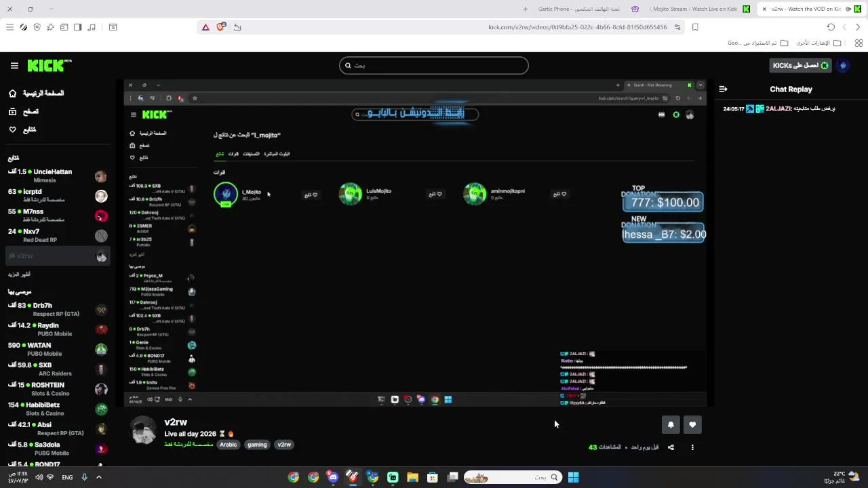This screenshot has width=868, height=488.
Task: Open WATAN recommended channel
Action: 58,349
